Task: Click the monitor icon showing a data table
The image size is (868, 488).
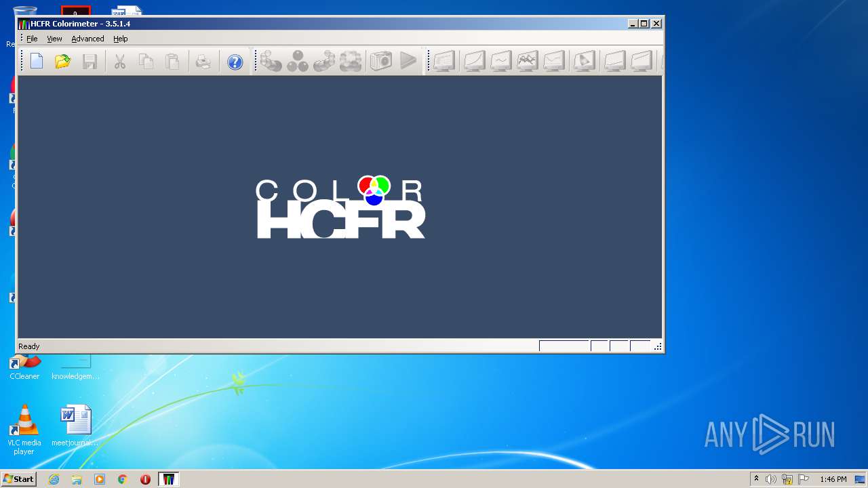Action: coord(444,61)
